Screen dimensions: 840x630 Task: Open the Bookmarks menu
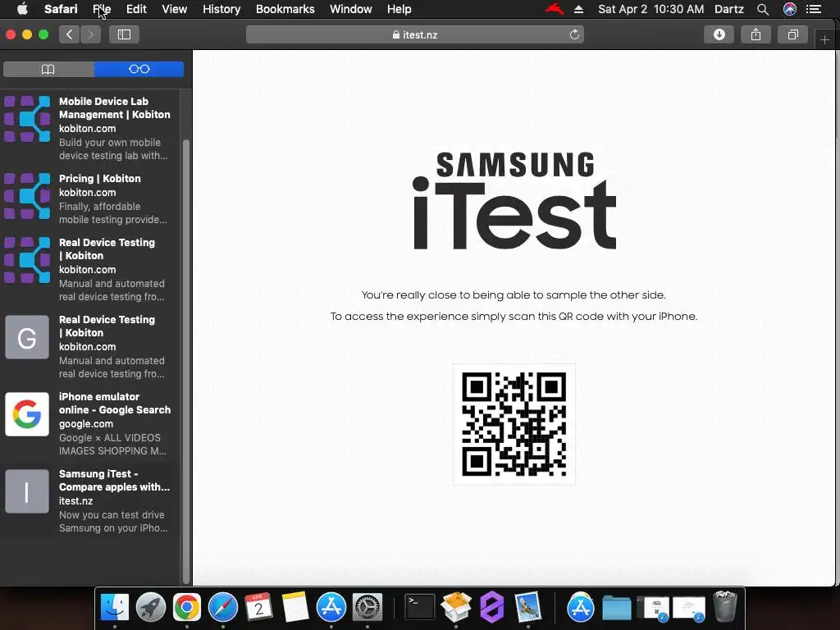tap(285, 9)
